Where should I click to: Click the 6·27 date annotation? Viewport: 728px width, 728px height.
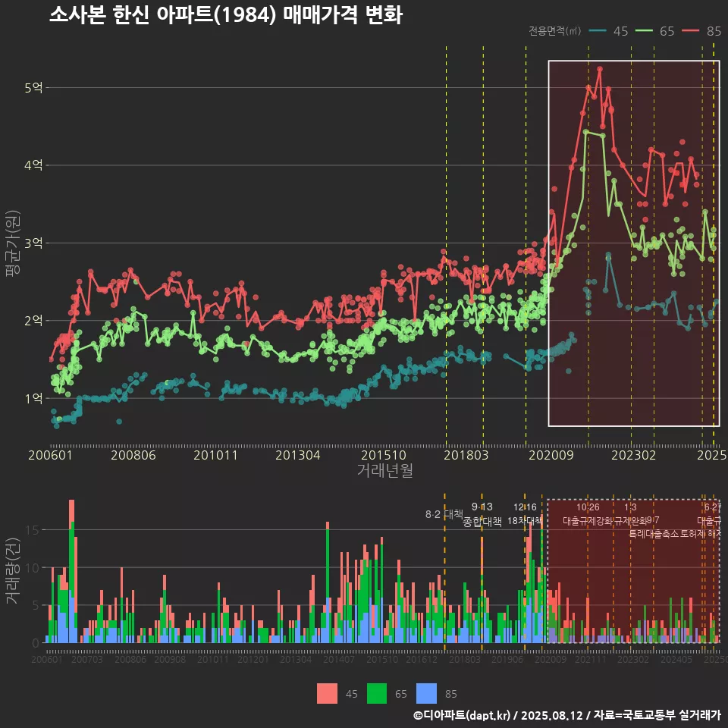click(x=713, y=507)
